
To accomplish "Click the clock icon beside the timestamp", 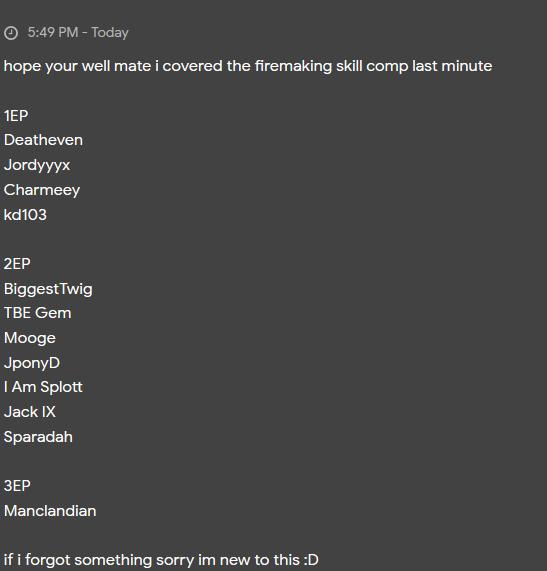I will click(x=11, y=33).
